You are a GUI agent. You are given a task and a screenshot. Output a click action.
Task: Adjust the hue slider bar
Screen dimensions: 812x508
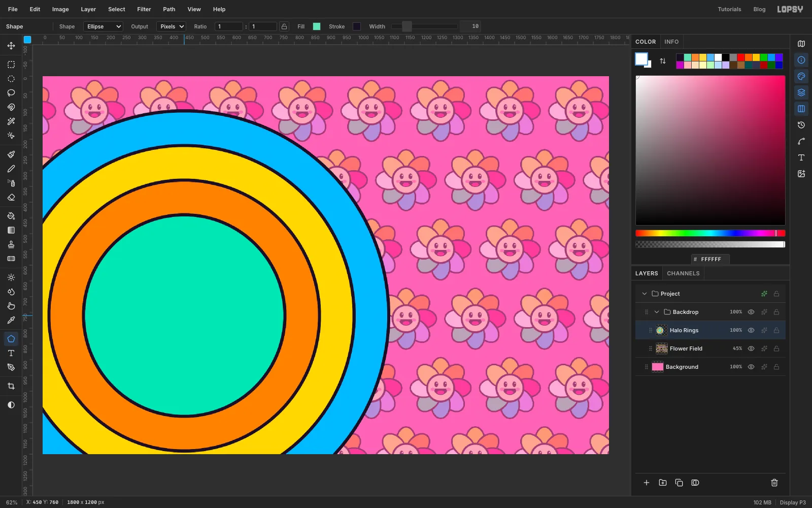pyautogui.click(x=710, y=233)
